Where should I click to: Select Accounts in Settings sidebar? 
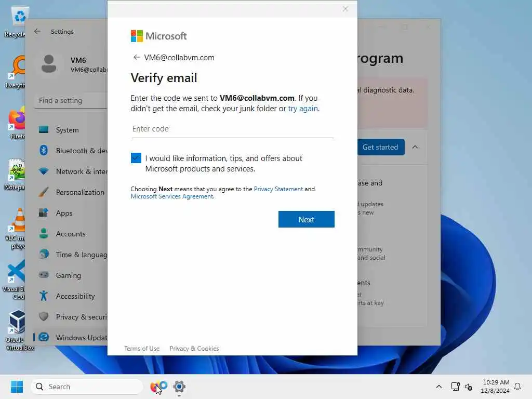(72, 234)
